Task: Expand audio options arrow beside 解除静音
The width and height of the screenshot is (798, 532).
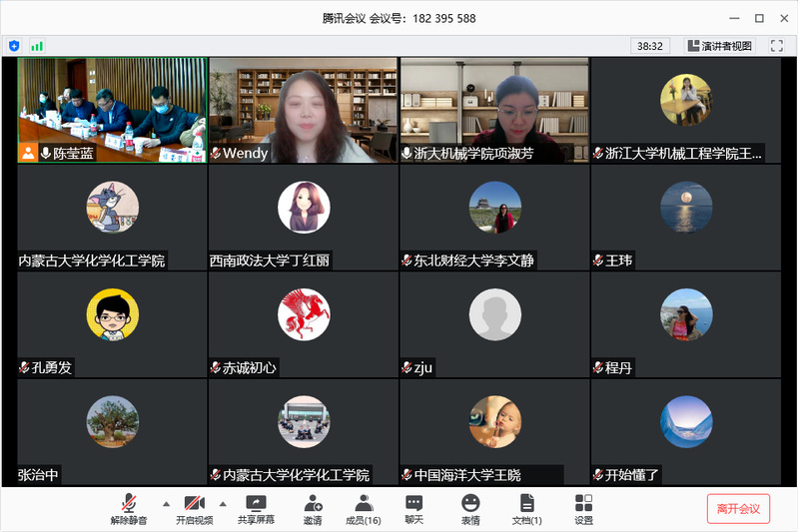Action: (166, 503)
